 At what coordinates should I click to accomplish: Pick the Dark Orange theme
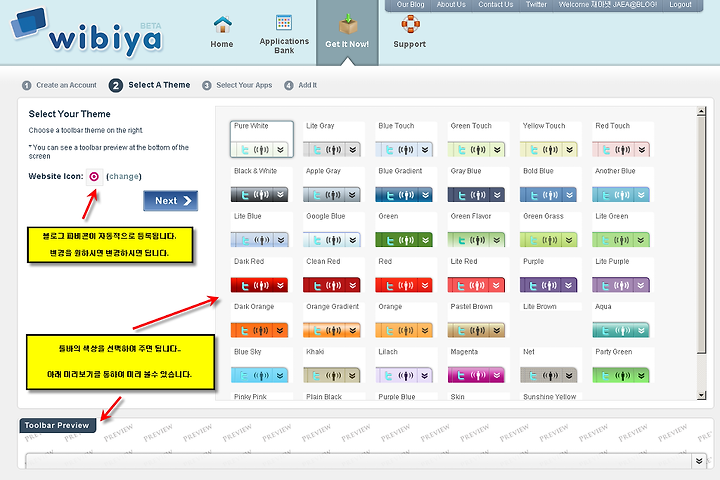[x=261, y=320]
